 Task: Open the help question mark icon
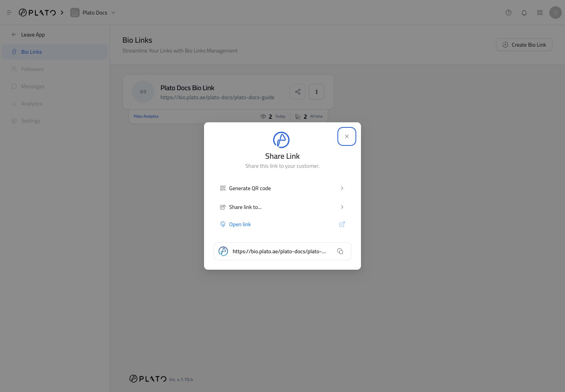point(508,13)
